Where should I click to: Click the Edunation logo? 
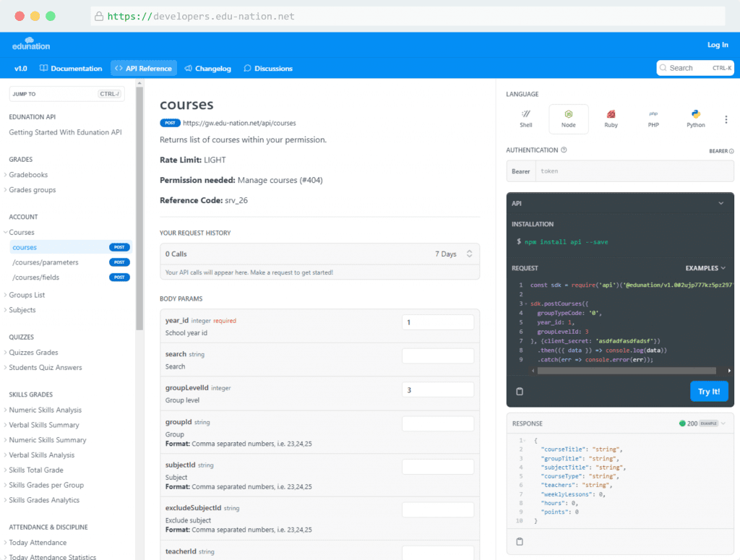(x=30, y=44)
